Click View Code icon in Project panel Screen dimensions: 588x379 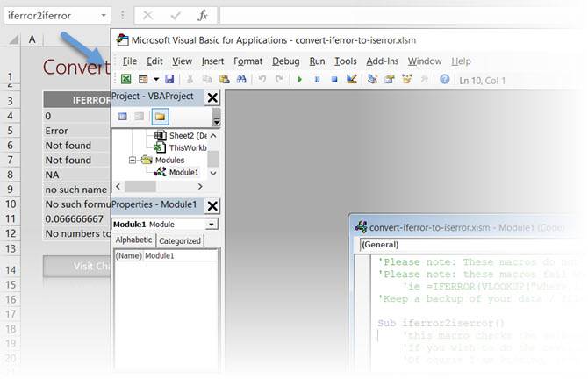pos(123,117)
